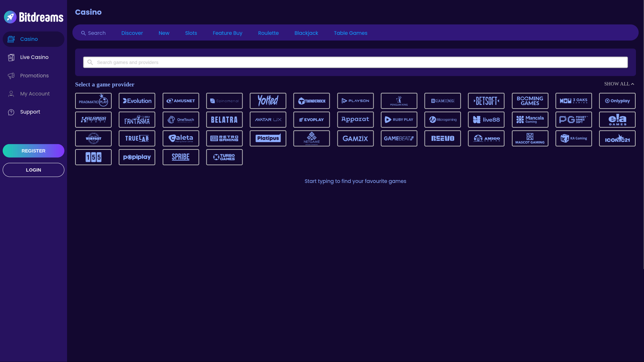Switch to the Slots tab
644x362 pixels.
191,33
